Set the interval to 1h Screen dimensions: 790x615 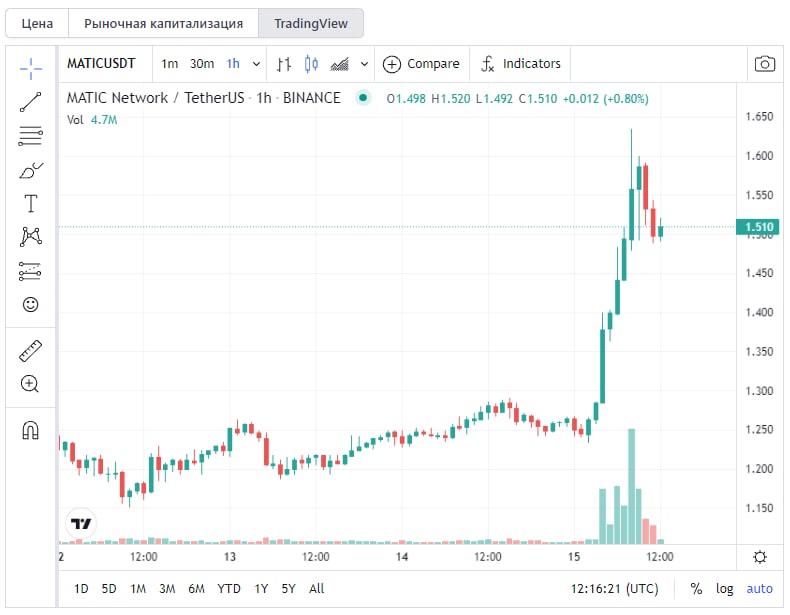click(233, 64)
